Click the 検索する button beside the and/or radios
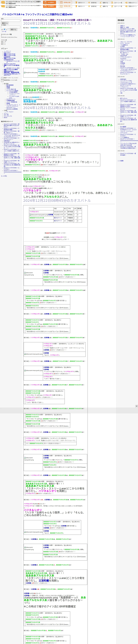 coord(13,30)
